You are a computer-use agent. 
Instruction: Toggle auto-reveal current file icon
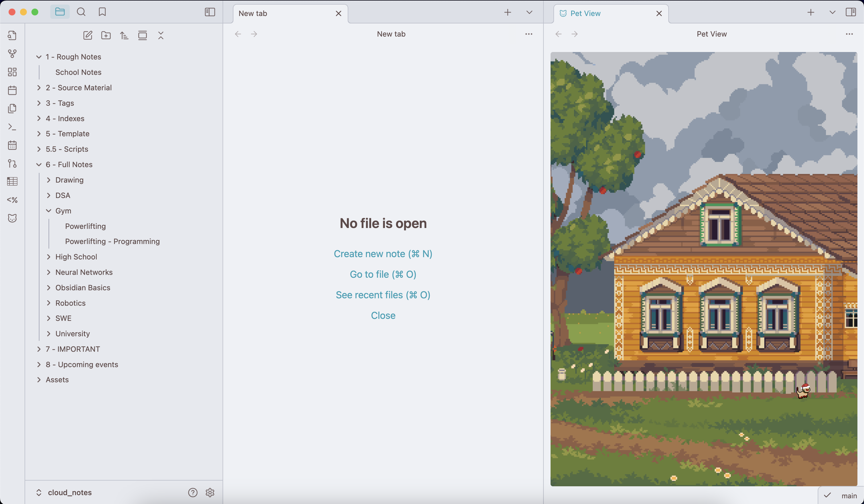[142, 35]
